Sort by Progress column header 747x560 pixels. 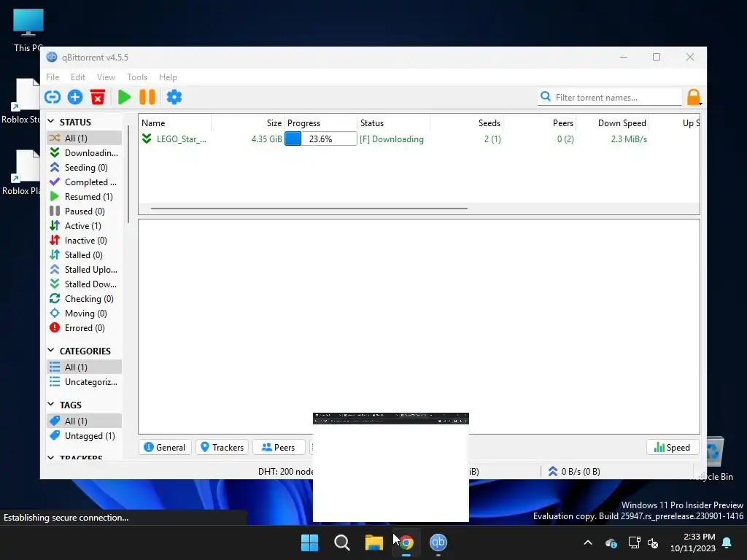pyautogui.click(x=321, y=122)
